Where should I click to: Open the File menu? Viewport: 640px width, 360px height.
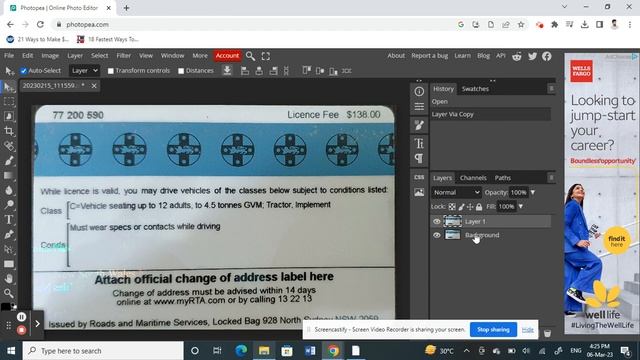pyautogui.click(x=9, y=56)
